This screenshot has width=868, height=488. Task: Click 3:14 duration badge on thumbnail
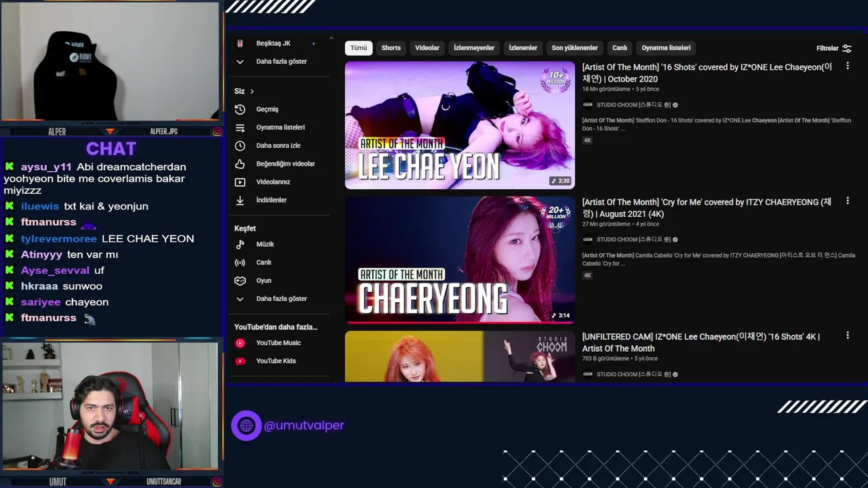tap(560, 315)
